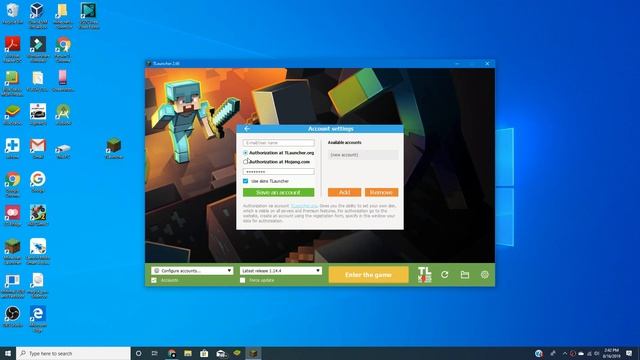This screenshot has width=640, height=360.
Task: Click the orange Add button
Action: click(x=344, y=192)
